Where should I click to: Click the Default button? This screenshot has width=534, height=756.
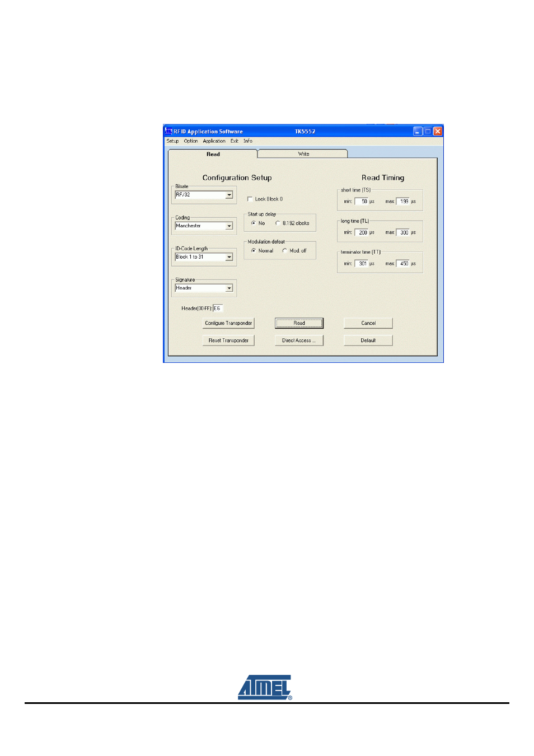(368, 340)
